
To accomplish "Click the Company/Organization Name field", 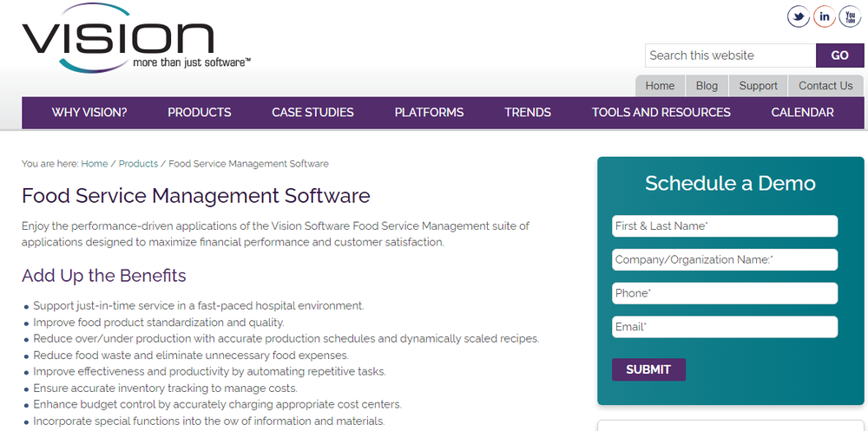I will (725, 260).
